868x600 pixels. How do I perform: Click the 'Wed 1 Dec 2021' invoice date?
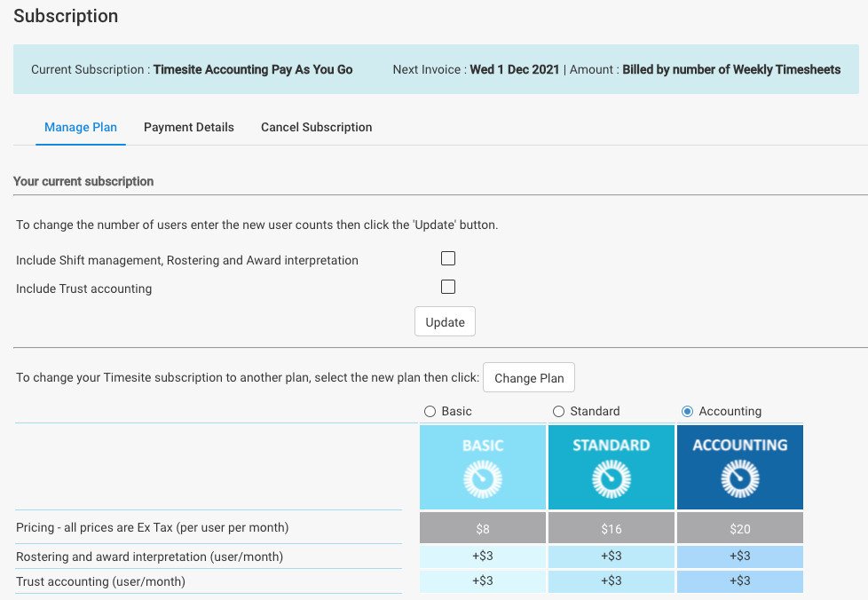(x=515, y=70)
